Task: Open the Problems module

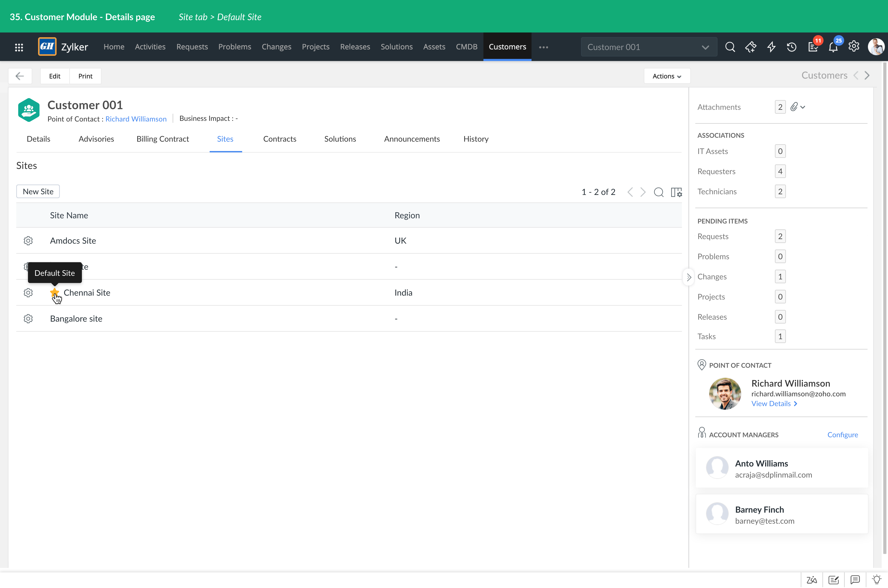Action: coord(235,47)
